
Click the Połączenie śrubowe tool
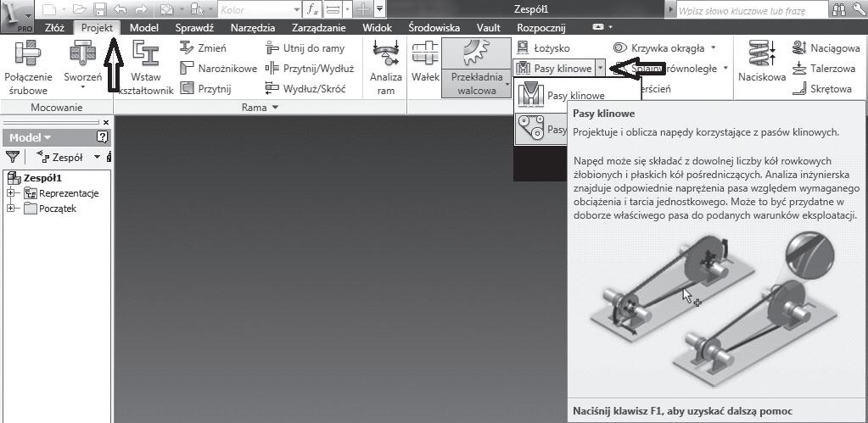28,69
